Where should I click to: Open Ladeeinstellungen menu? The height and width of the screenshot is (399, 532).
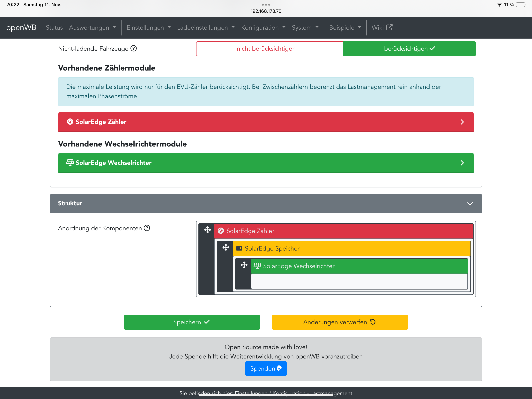click(206, 27)
